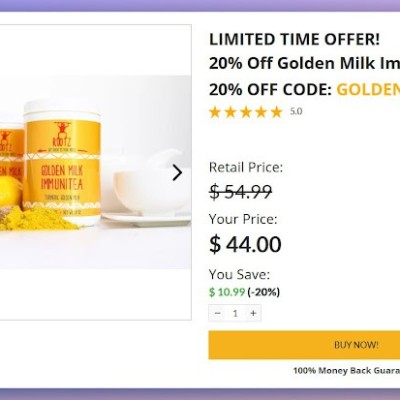This screenshot has width=400, height=400.
Task: Increase quantity with the plus button
Action: tap(253, 313)
